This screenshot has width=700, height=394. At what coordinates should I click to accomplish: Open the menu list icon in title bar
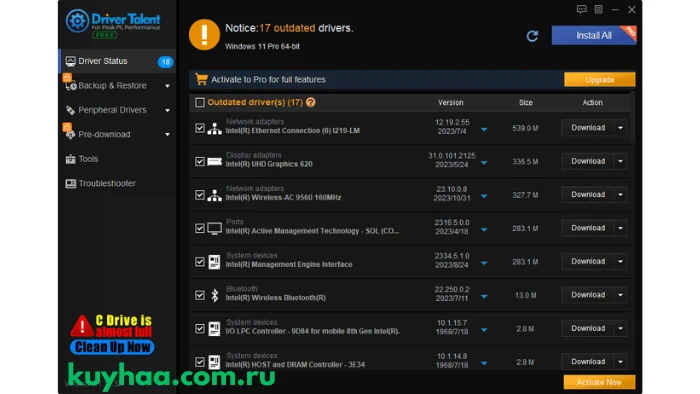pyautogui.click(x=598, y=9)
